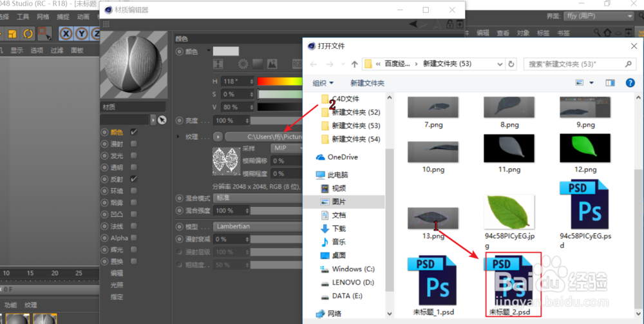Select the scale tool in Cinema 4D toolbar
The width and height of the screenshot is (644, 324).
pyautogui.click(x=13, y=33)
